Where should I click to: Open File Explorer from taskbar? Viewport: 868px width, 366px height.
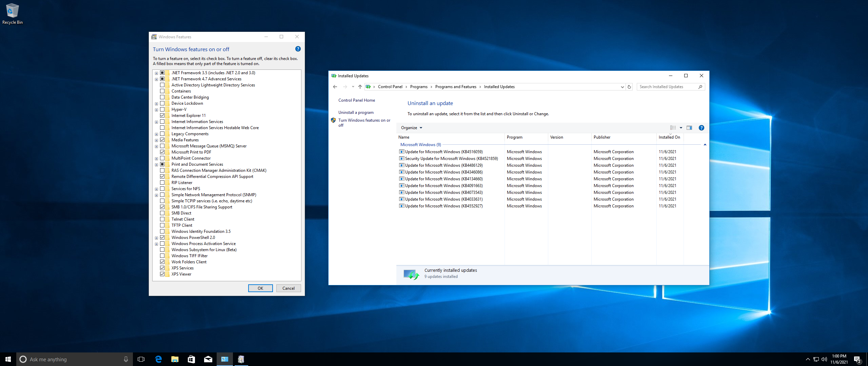(175, 359)
